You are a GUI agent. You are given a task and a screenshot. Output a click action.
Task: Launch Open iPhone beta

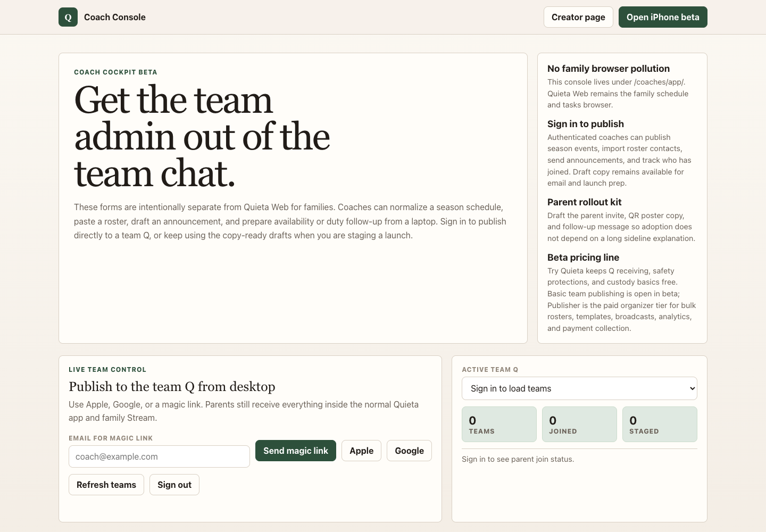pyautogui.click(x=663, y=17)
